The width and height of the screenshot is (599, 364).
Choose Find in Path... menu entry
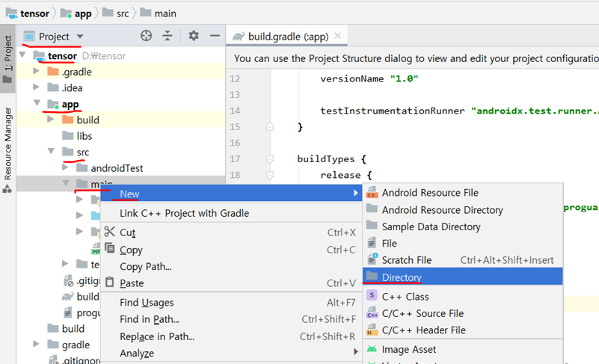[232, 319]
